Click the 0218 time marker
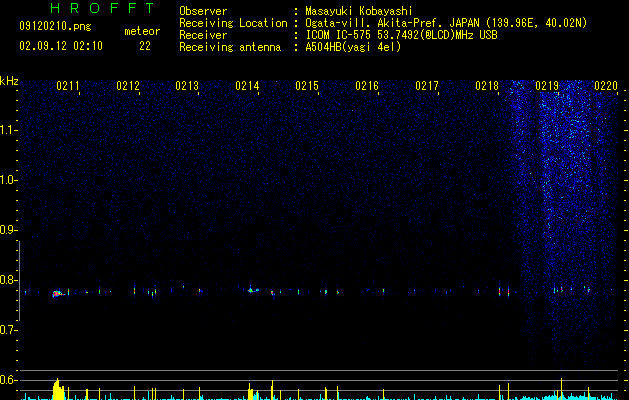629x400 pixels. [487, 86]
